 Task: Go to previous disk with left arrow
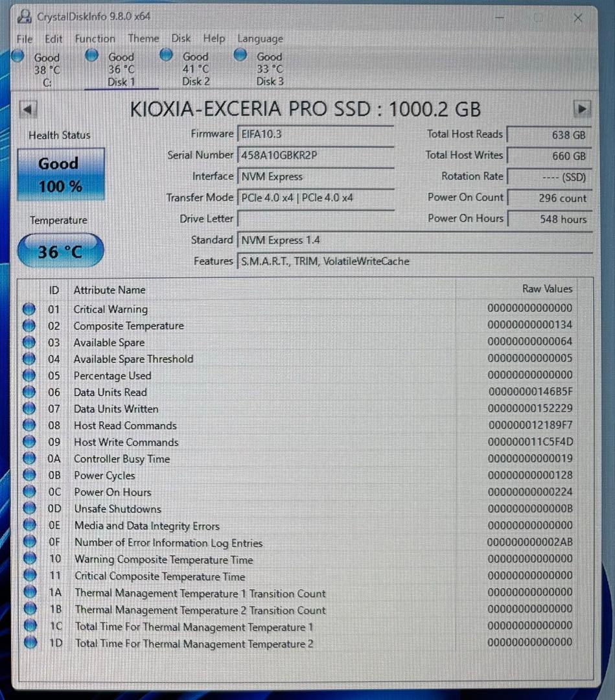pos(28,110)
